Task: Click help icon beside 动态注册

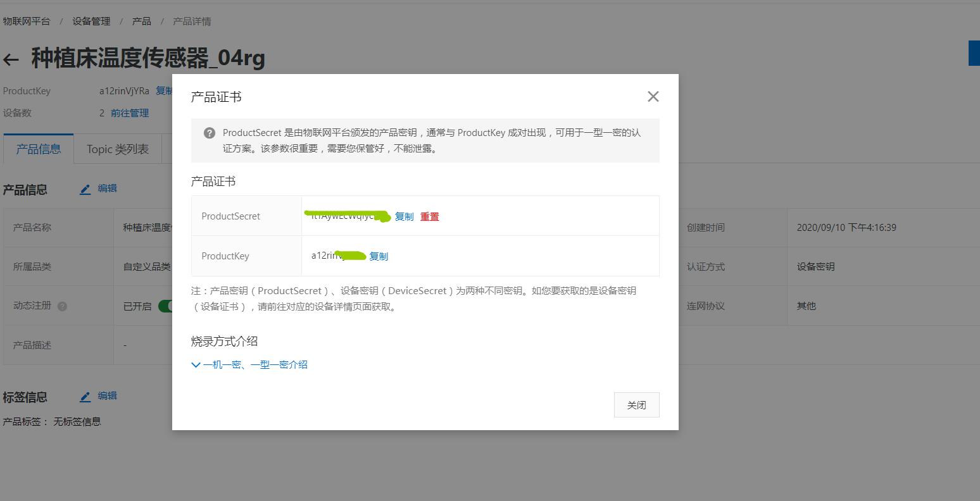Action: 62,306
